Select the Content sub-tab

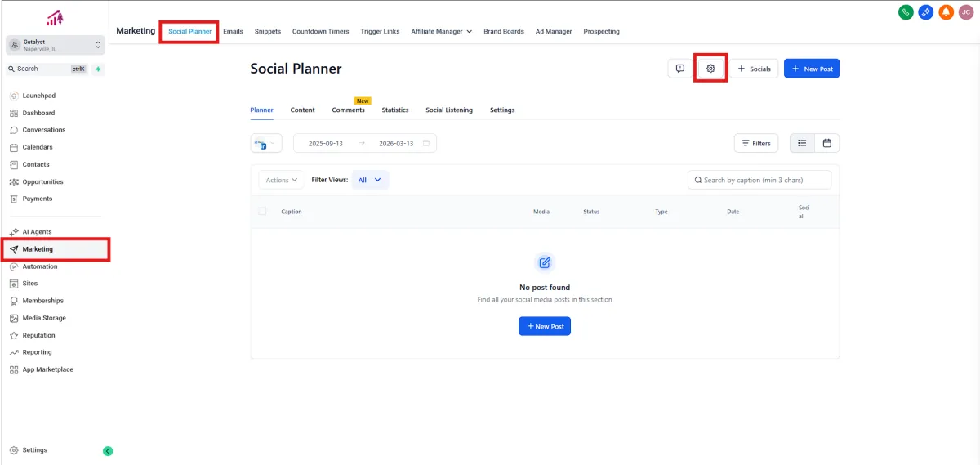coord(303,110)
